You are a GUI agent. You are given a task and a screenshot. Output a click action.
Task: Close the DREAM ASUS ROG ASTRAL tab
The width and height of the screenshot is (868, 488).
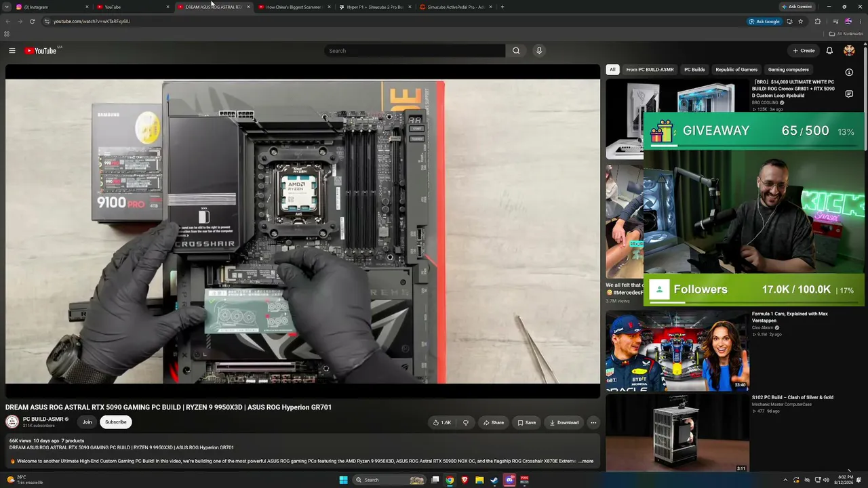pos(248,7)
